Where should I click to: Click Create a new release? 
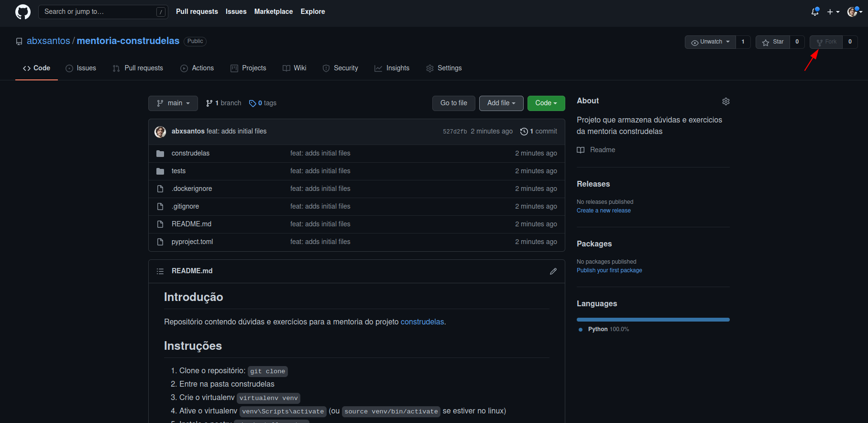click(x=604, y=211)
